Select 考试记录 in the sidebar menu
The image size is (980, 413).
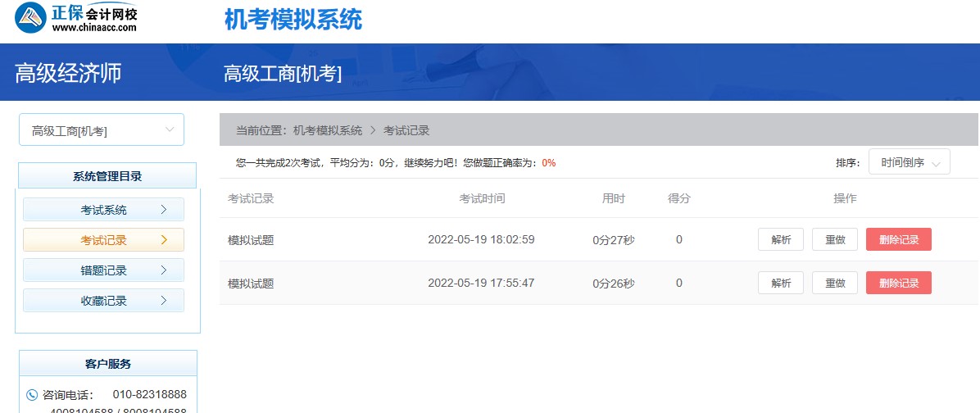(x=103, y=240)
